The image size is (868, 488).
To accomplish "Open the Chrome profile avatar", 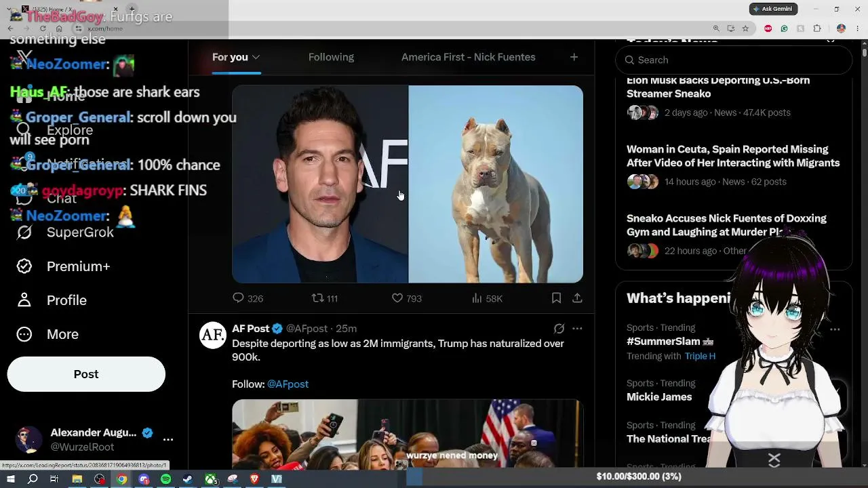I will (841, 28).
